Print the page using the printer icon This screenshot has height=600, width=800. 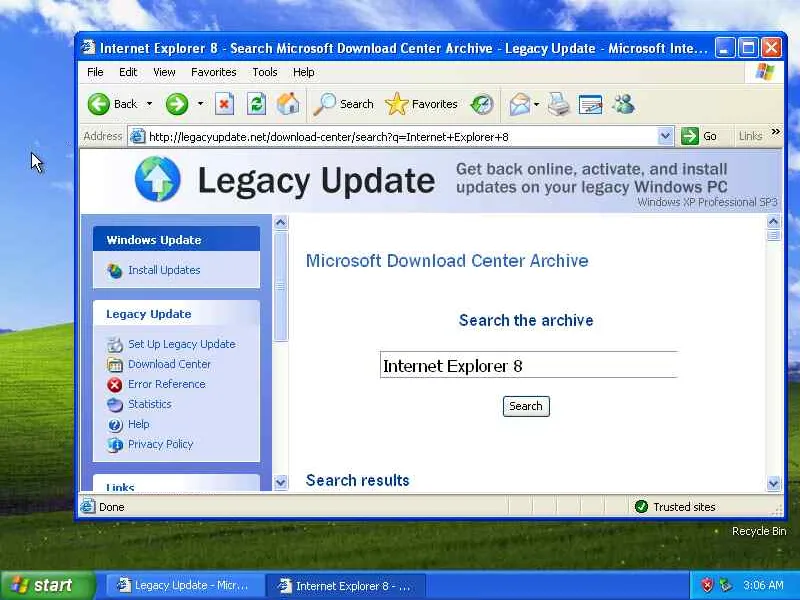click(559, 104)
